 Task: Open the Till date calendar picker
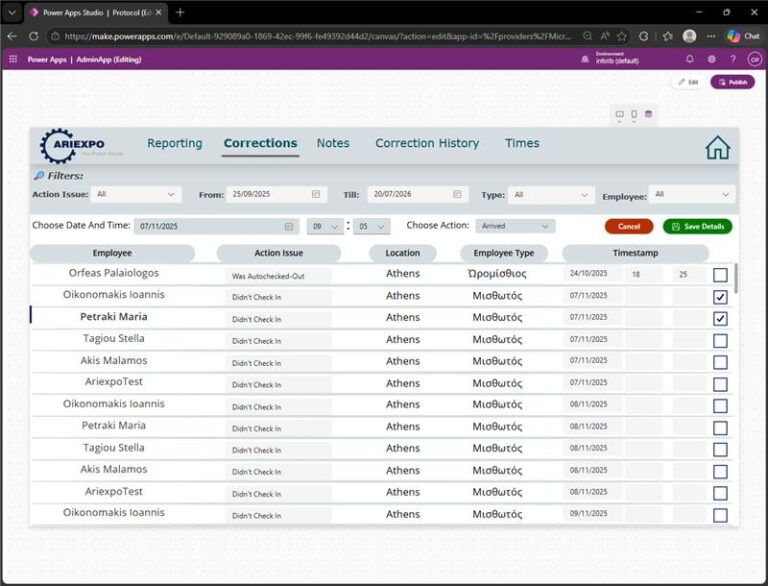[x=457, y=195]
